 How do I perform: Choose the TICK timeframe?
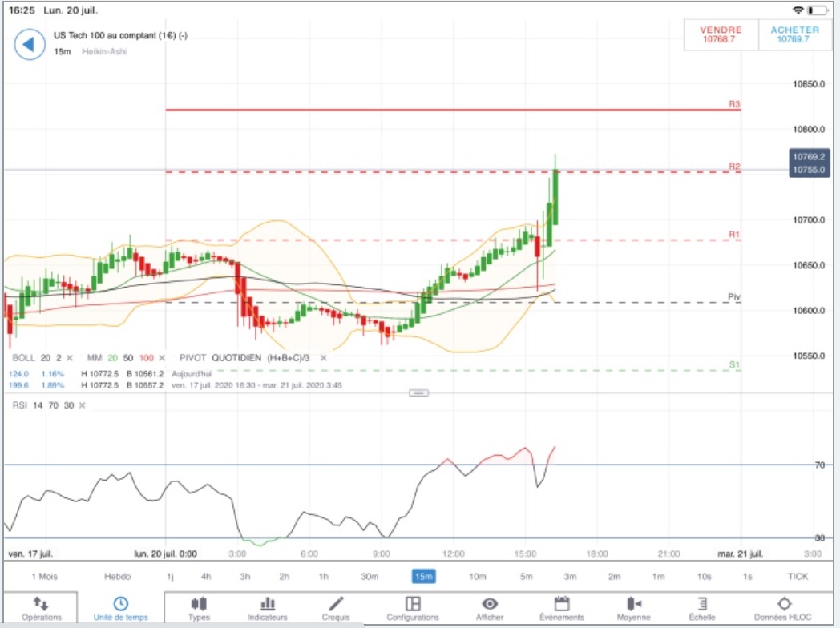coord(798,576)
